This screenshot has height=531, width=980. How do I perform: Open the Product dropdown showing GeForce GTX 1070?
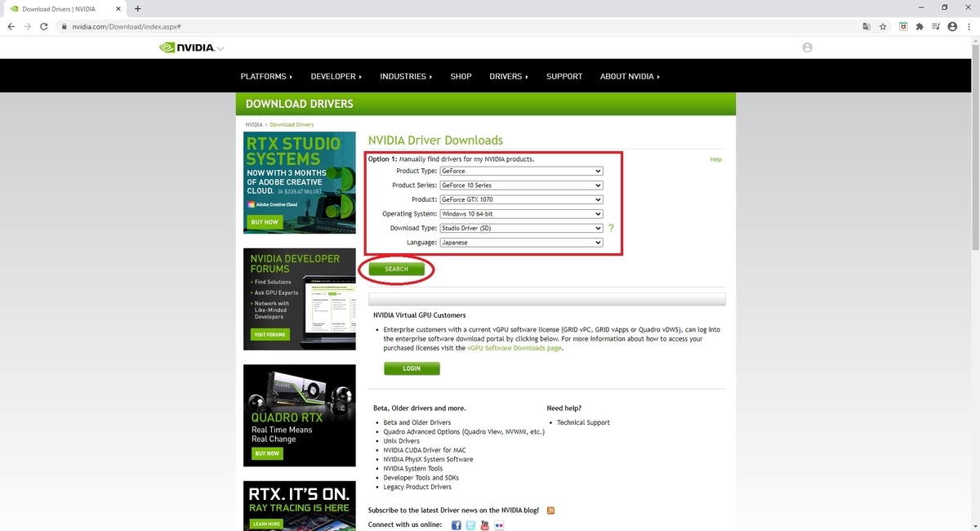[521, 199]
